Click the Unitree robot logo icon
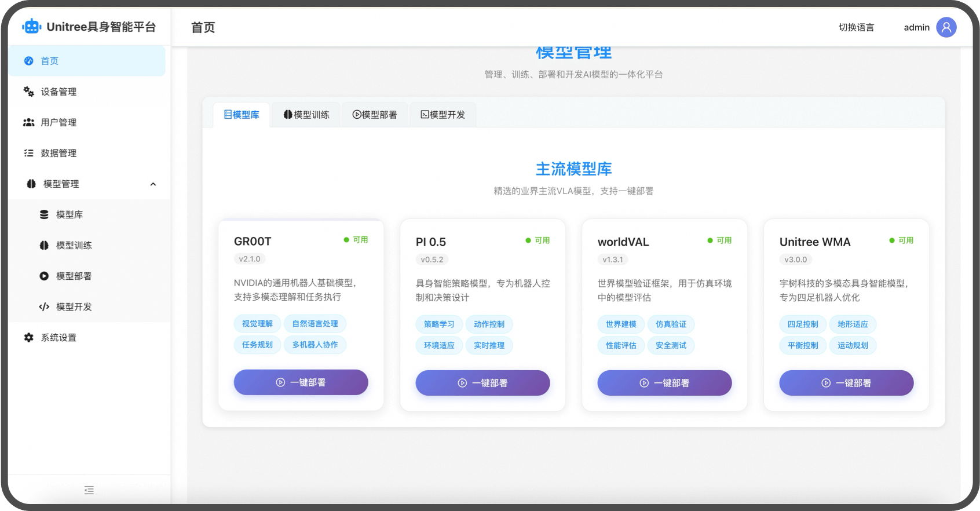 (x=31, y=27)
